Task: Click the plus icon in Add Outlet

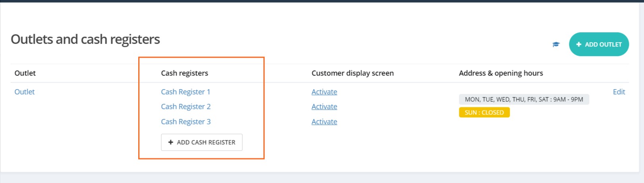Action: point(578,45)
